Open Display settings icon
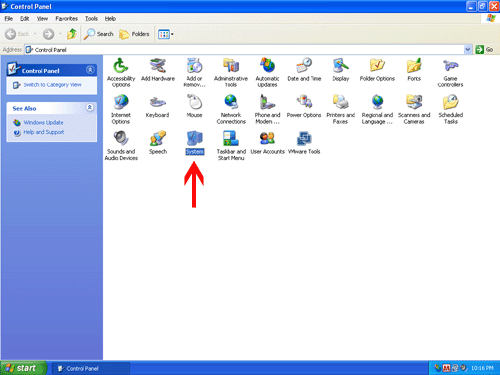This screenshot has width=500, height=375. [341, 66]
